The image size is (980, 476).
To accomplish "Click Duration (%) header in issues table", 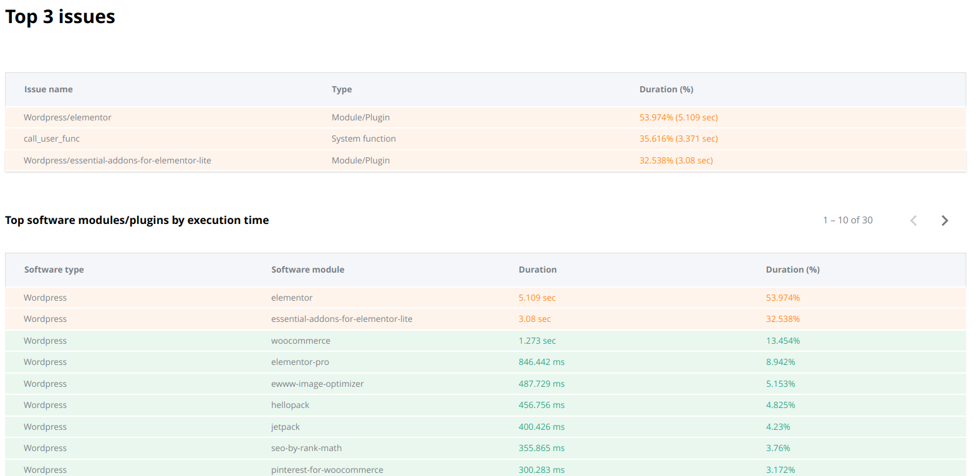I will pos(666,89).
